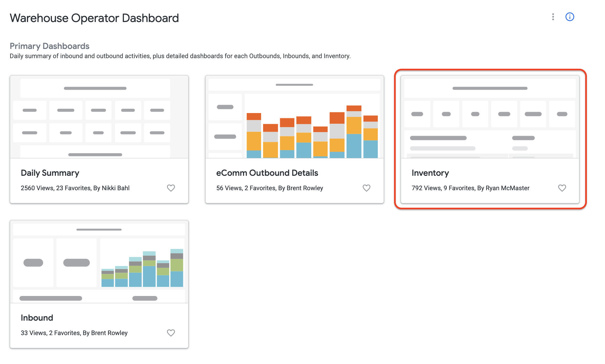Viewport: 605px width, 364px height.
Task: Click the Inventory preview thumbnail
Action: coord(490,117)
